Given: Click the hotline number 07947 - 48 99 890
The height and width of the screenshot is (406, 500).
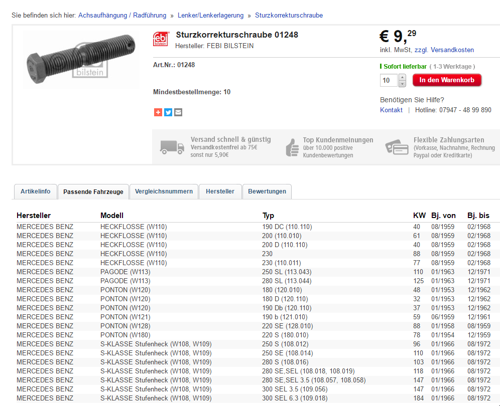Looking at the screenshot, I should pyautogui.click(x=465, y=110).
